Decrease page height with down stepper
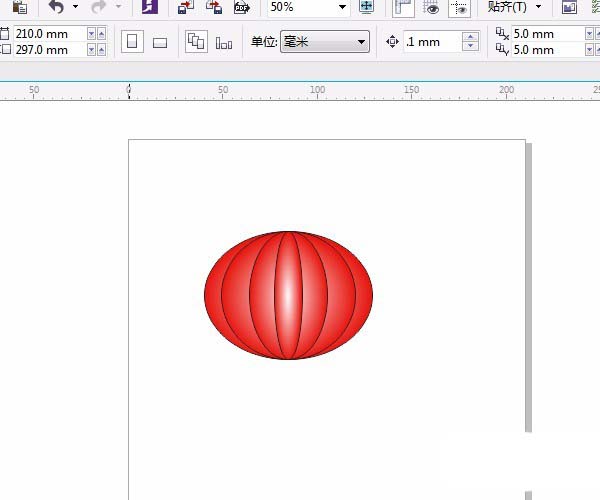 point(91,50)
